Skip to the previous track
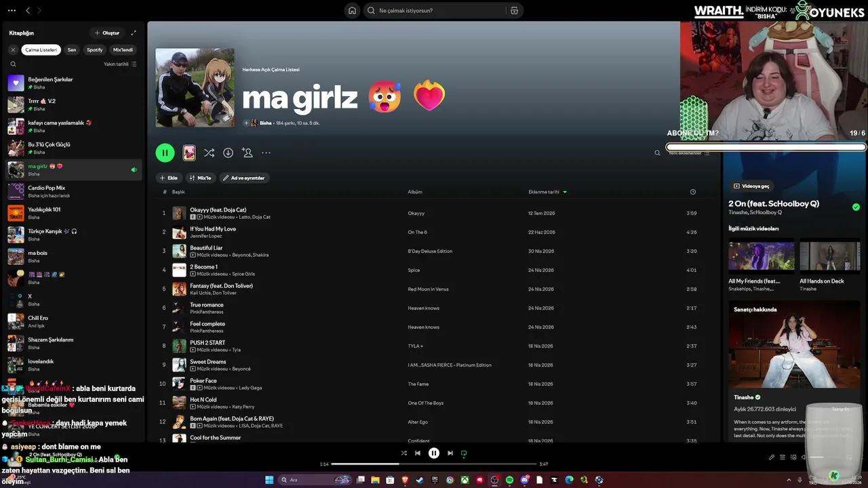 coord(418,453)
